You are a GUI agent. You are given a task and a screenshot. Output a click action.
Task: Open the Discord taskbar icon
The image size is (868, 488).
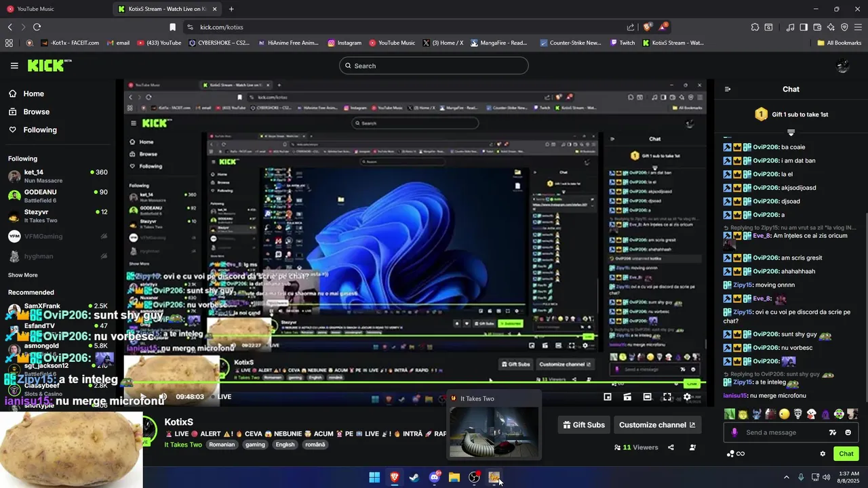click(435, 477)
